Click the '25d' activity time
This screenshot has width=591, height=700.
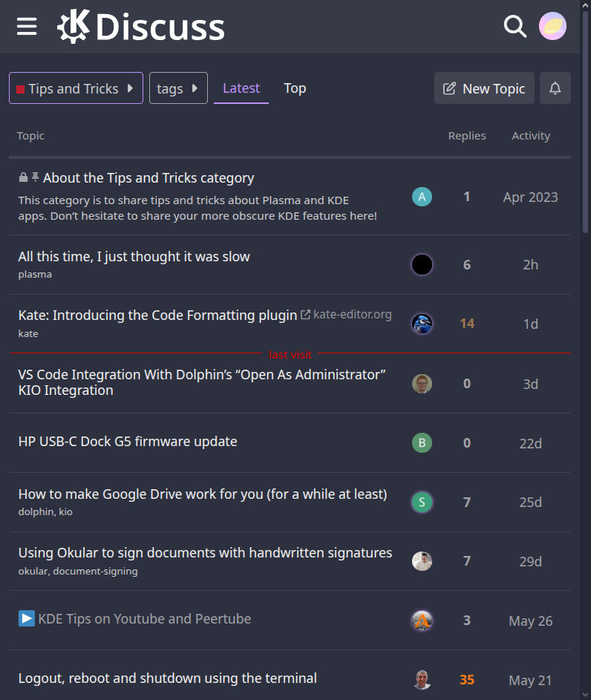(531, 503)
